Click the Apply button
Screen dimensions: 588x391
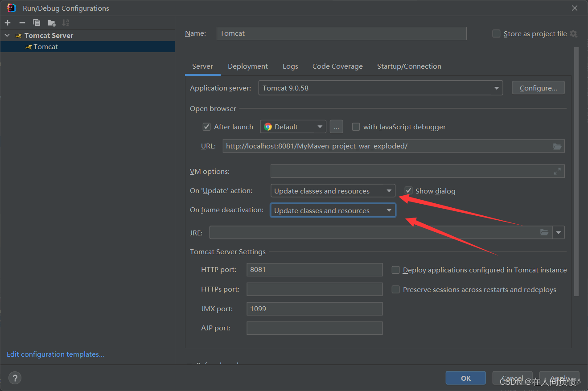pyautogui.click(x=559, y=378)
